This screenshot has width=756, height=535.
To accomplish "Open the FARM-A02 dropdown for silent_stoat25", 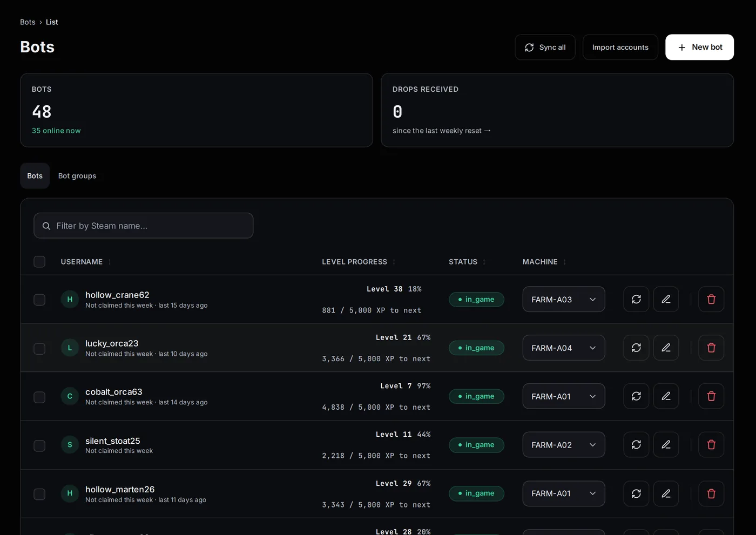I will (564, 445).
